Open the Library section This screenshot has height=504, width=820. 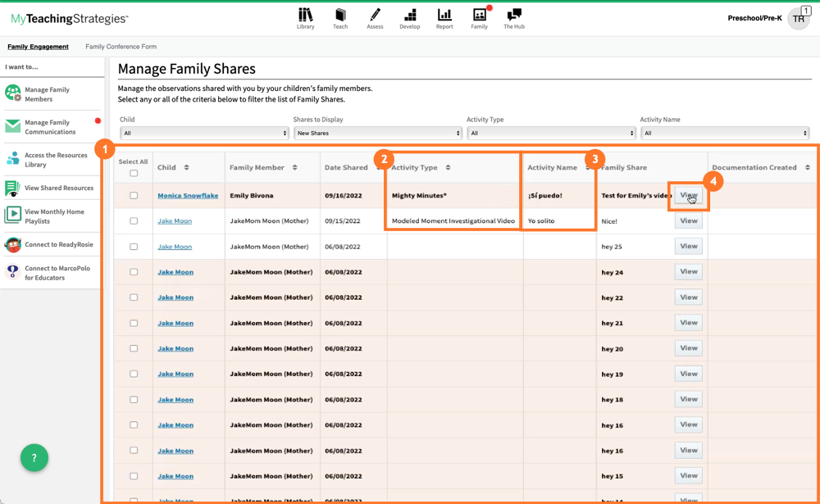pyautogui.click(x=305, y=18)
